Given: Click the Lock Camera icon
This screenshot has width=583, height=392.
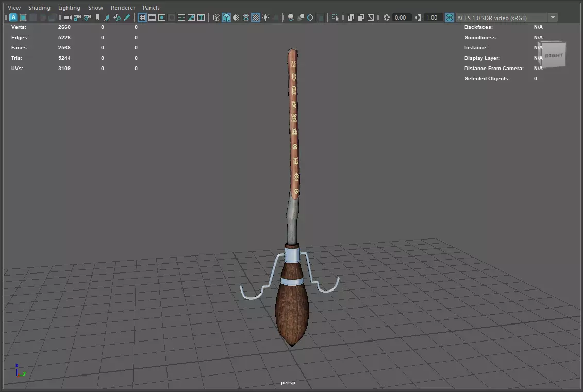Looking at the screenshot, I should point(77,18).
